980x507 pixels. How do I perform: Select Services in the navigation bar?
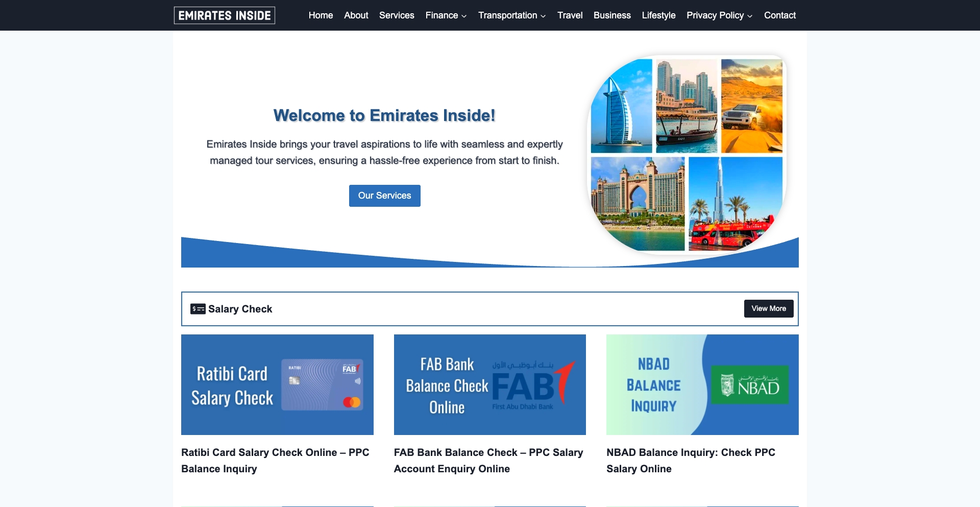pyautogui.click(x=397, y=15)
